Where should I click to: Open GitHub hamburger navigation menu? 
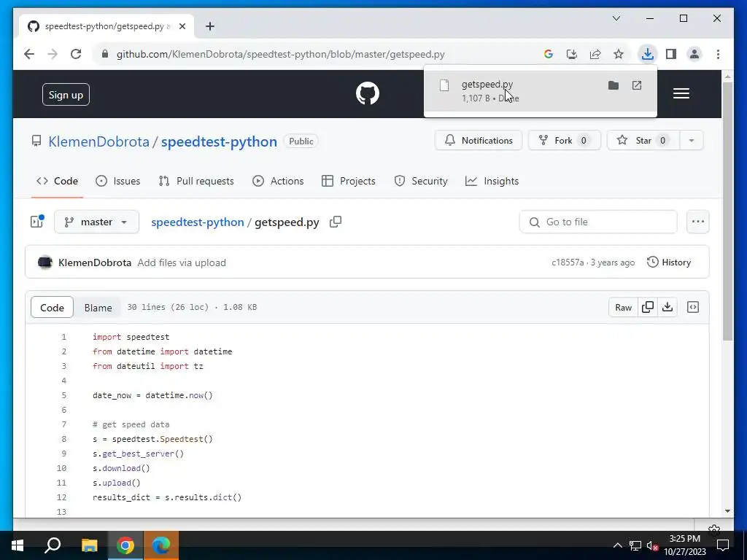click(681, 93)
